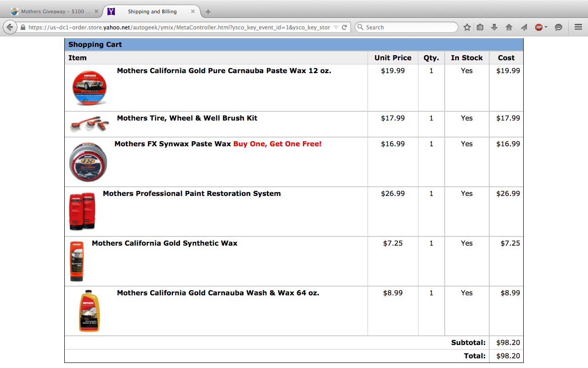Click FX Synwax Paste Wax tin image
Viewport: 588px width, 368px height.
[x=89, y=162]
